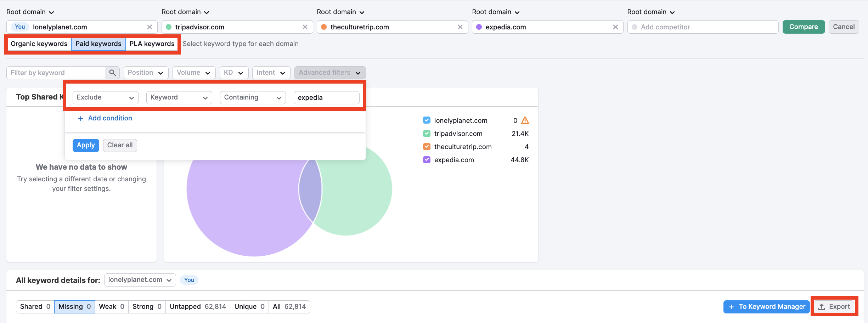Click the Filter by keyword field
Viewport: 868px width, 323px height.
point(56,73)
